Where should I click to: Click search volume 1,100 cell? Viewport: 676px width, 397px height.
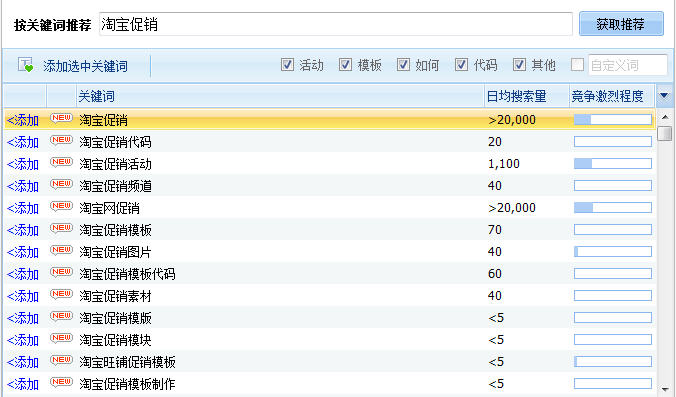(x=504, y=164)
